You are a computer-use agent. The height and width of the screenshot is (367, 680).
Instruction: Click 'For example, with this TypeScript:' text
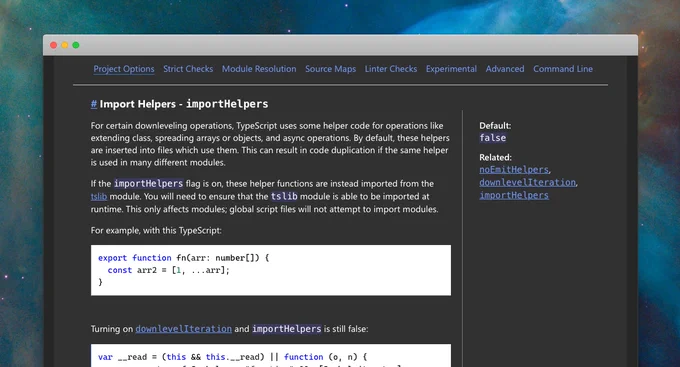coord(156,230)
